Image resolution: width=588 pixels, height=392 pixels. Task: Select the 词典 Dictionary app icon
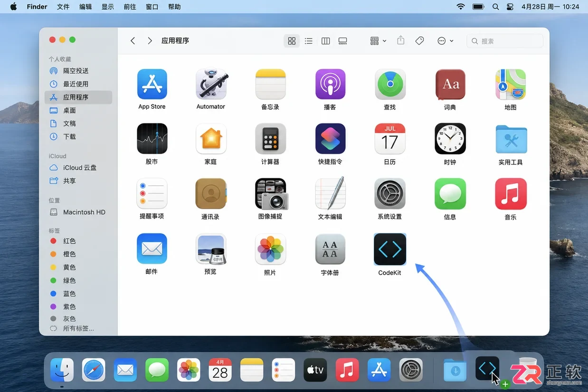point(450,84)
